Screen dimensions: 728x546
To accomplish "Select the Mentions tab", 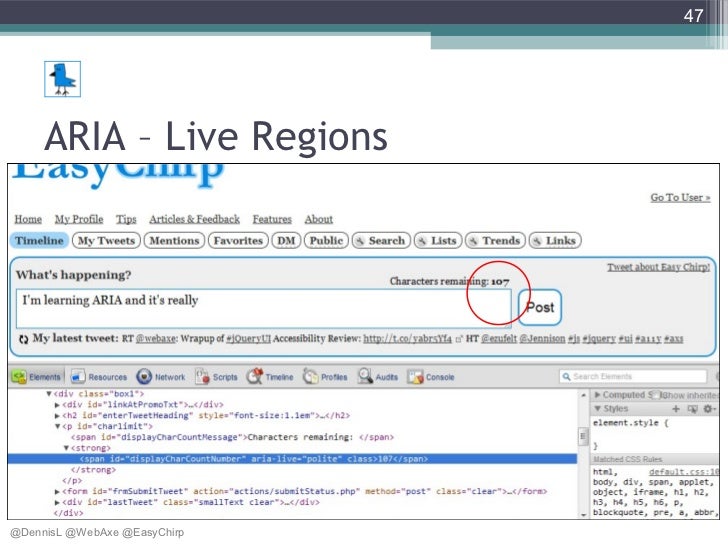I will point(174,240).
